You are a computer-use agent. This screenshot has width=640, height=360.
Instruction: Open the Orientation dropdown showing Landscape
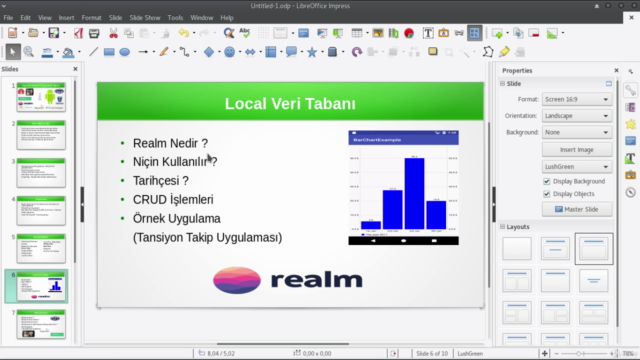click(x=577, y=116)
